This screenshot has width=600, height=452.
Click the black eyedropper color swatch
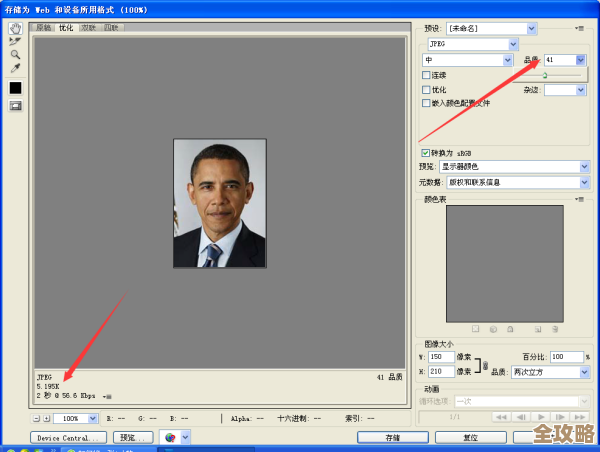click(15, 88)
